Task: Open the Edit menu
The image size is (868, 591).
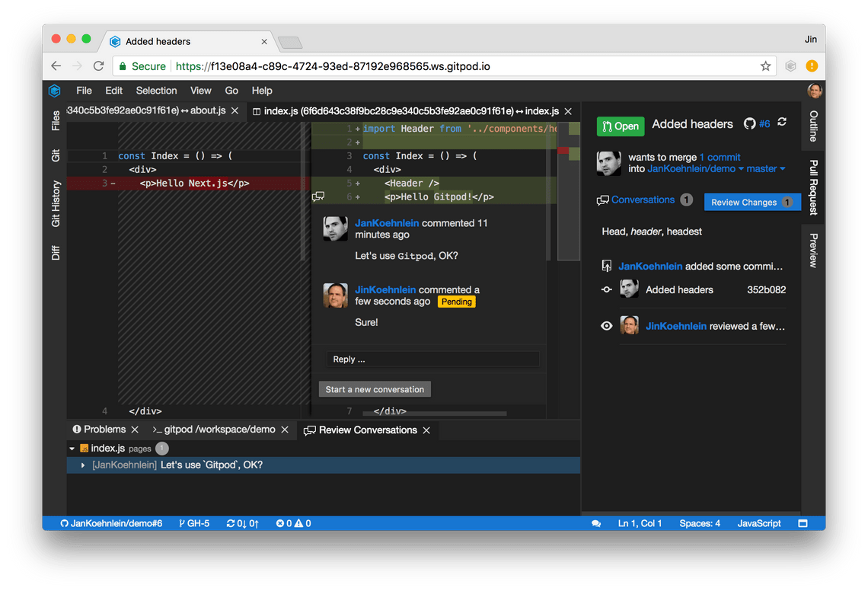Action: coord(114,91)
